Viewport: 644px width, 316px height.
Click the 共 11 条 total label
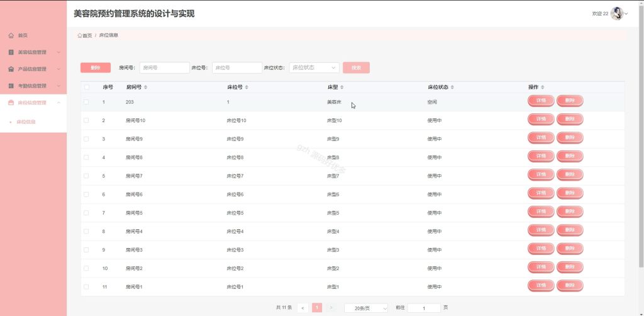(x=284, y=307)
